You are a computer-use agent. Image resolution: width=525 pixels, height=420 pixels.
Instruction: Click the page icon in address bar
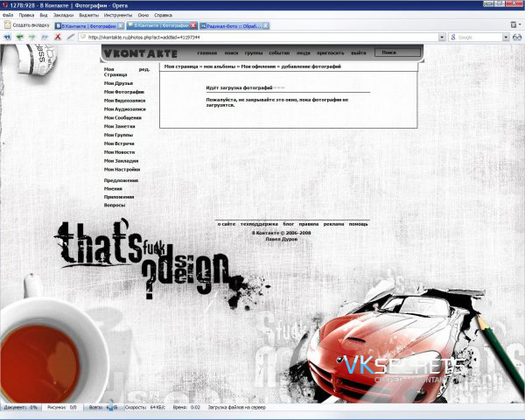click(x=83, y=37)
